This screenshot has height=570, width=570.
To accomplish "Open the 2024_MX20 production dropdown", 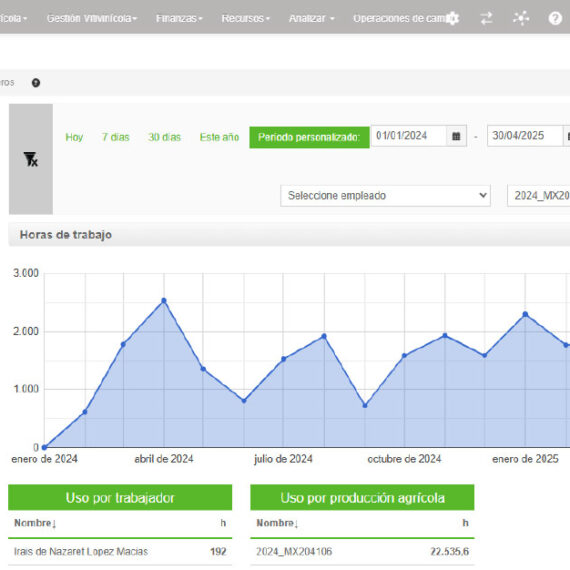I will click(539, 196).
